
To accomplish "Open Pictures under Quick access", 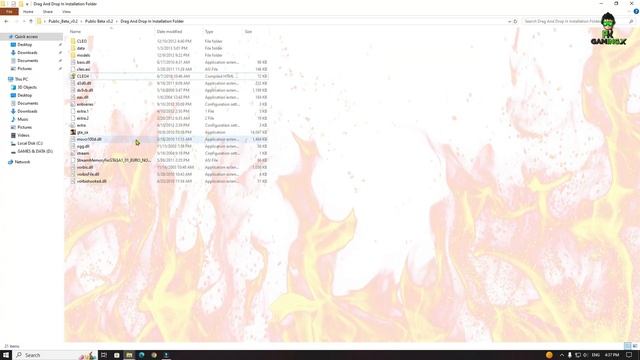I will [x=24, y=69].
